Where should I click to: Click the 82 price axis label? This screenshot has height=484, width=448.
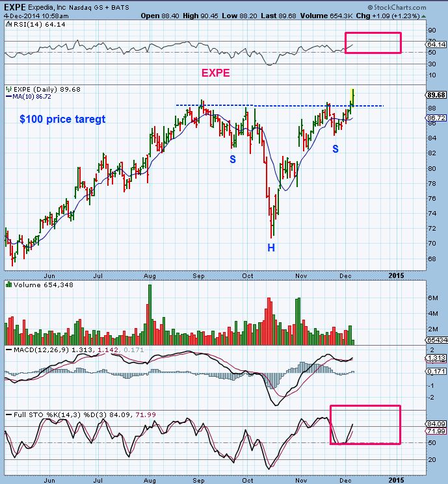coord(432,153)
